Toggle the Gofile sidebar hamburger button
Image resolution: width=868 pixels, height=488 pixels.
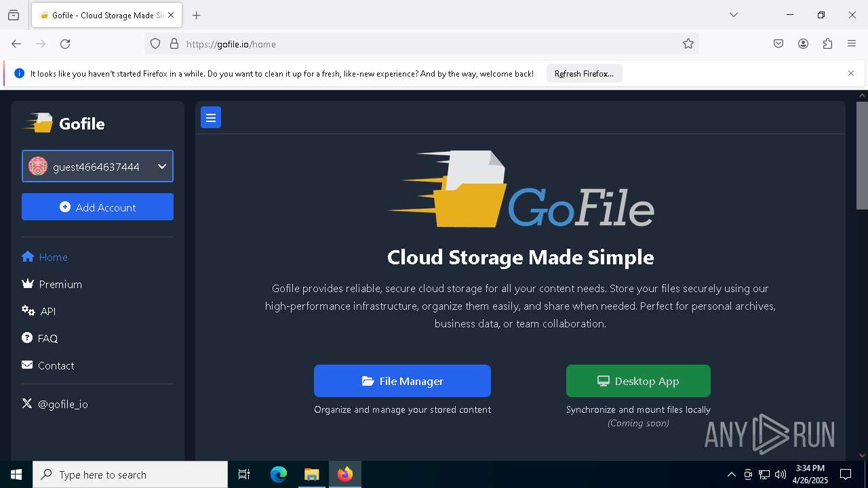click(x=211, y=118)
